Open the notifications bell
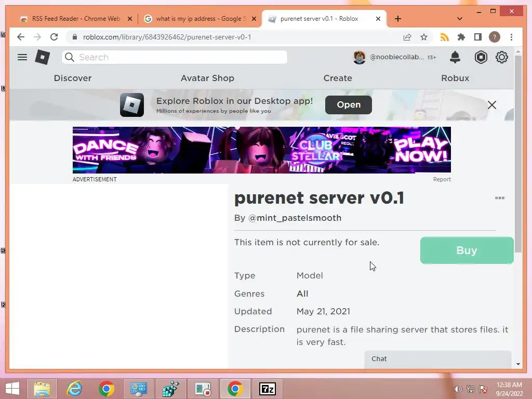532x399 pixels. coord(455,57)
